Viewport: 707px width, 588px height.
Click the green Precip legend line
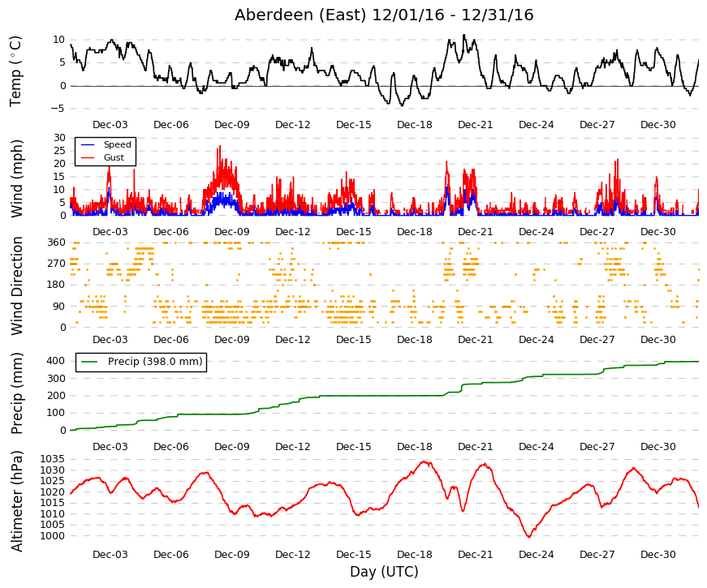[x=89, y=362]
